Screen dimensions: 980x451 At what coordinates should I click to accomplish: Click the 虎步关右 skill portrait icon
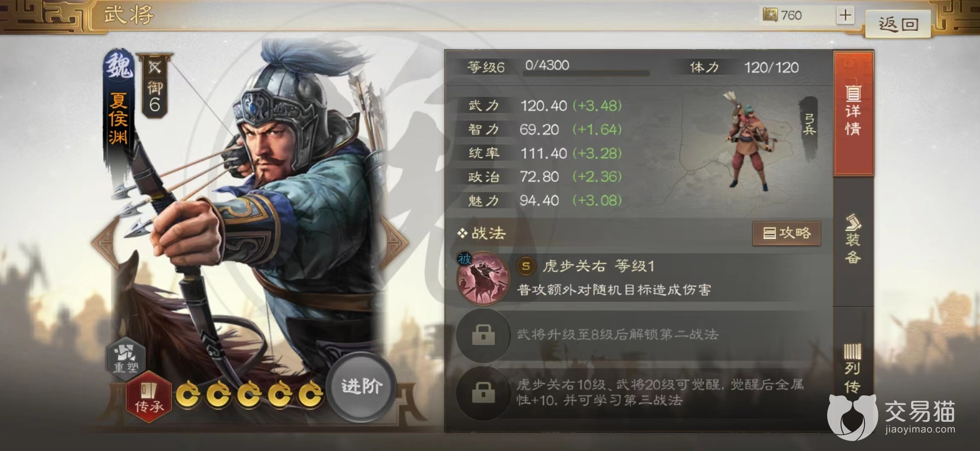click(484, 278)
